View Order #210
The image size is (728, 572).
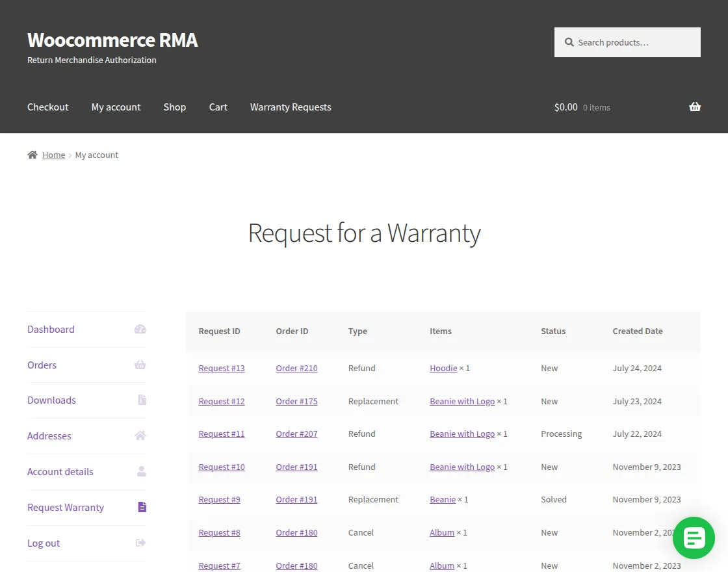pos(296,368)
